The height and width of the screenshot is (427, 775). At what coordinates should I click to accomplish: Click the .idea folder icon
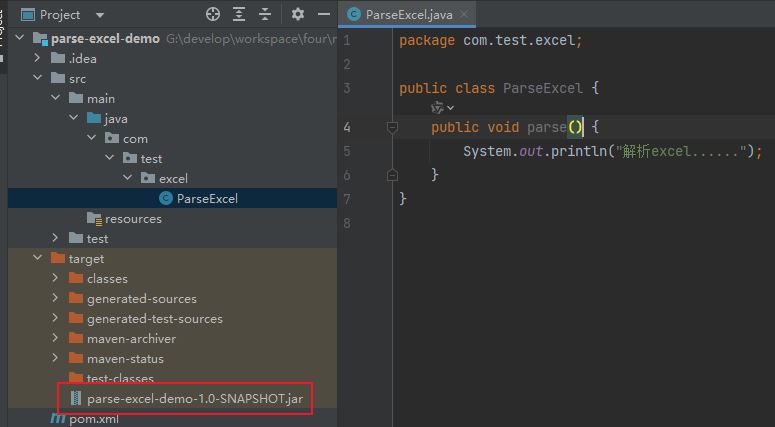tap(58, 58)
